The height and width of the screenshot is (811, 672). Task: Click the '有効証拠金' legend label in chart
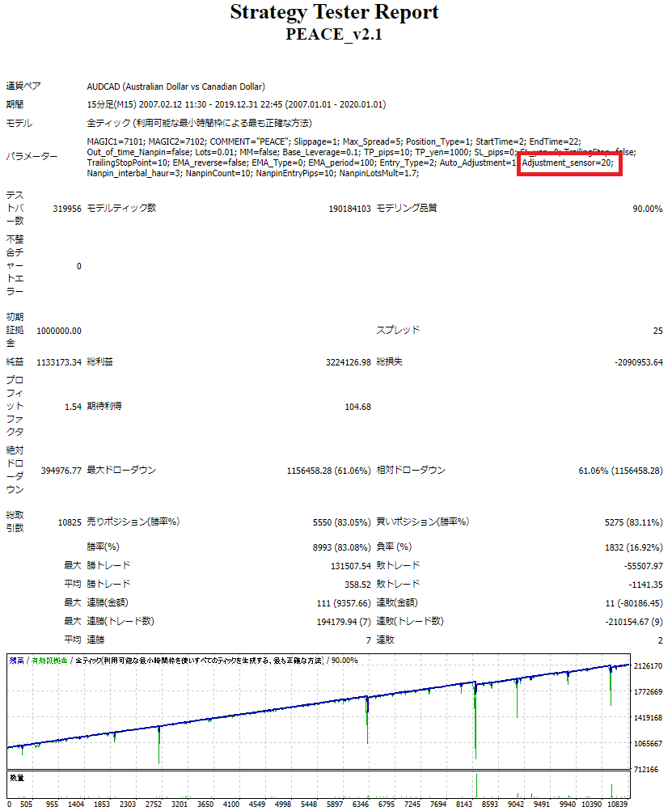49,661
